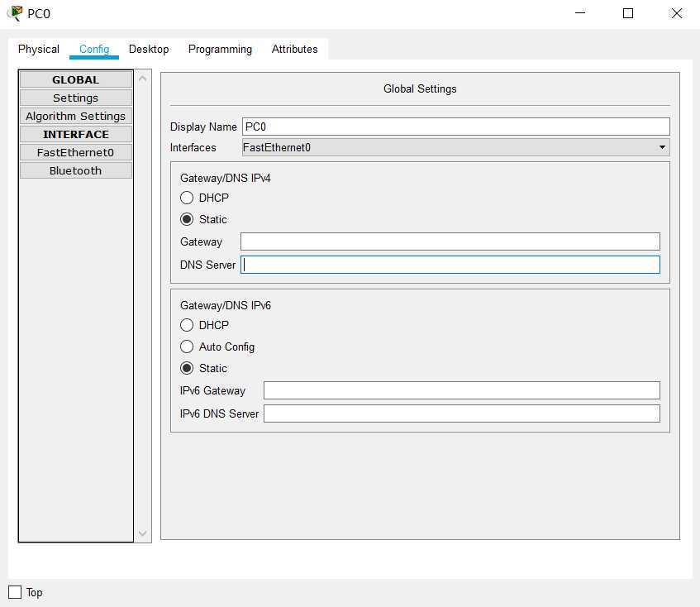Enable DHCP for IPv6 gateway

[187, 325]
